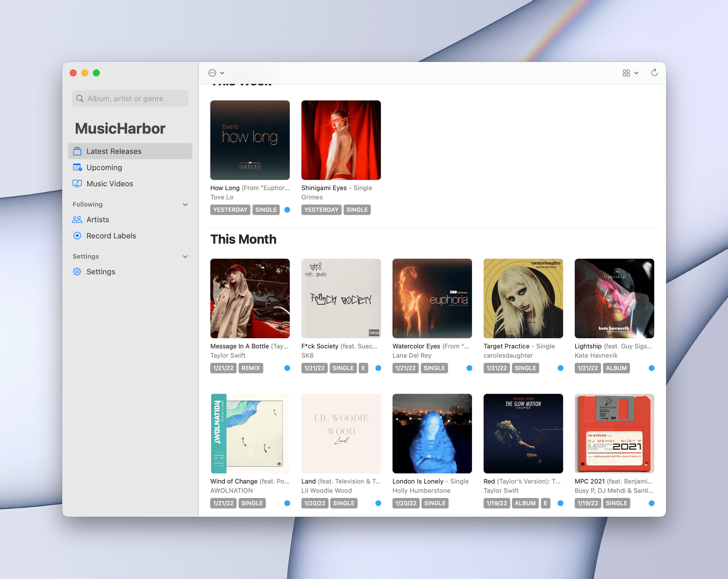Screen dimensions: 728x579
Task: Click the explicit E tag on F*ck Society
Action: [363, 368]
